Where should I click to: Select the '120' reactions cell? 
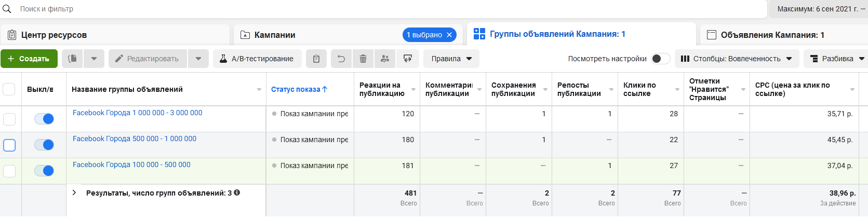(x=387, y=119)
